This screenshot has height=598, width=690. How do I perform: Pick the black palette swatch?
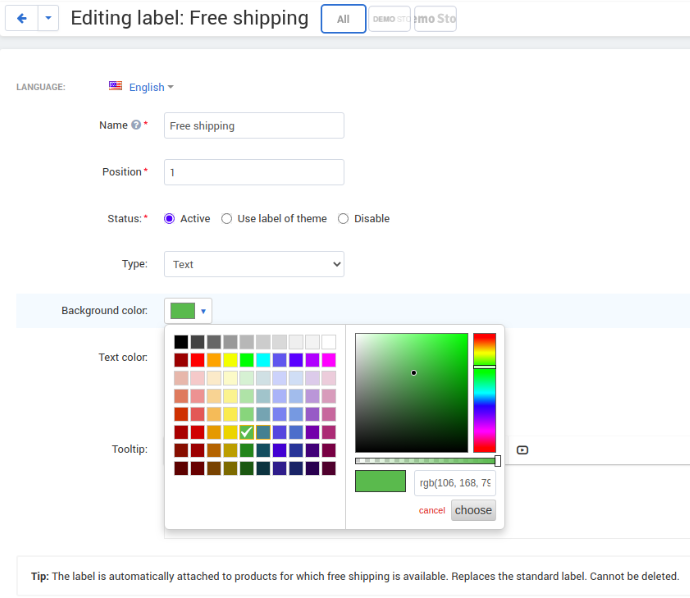[x=181, y=342]
